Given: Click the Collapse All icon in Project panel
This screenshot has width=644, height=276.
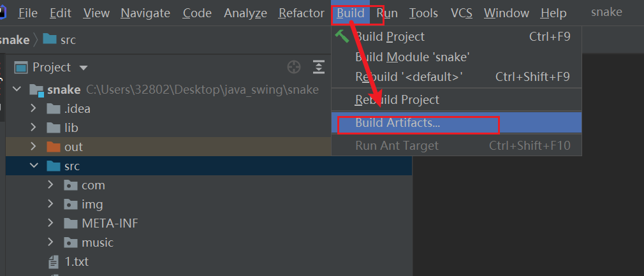Looking at the screenshot, I should 319,67.
